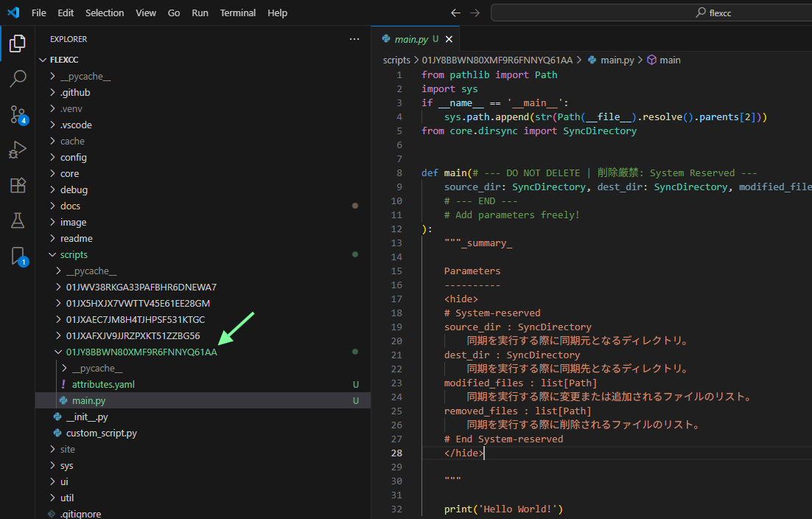Open __init__.py file
This screenshot has width=812, height=519.
click(203, 417)
